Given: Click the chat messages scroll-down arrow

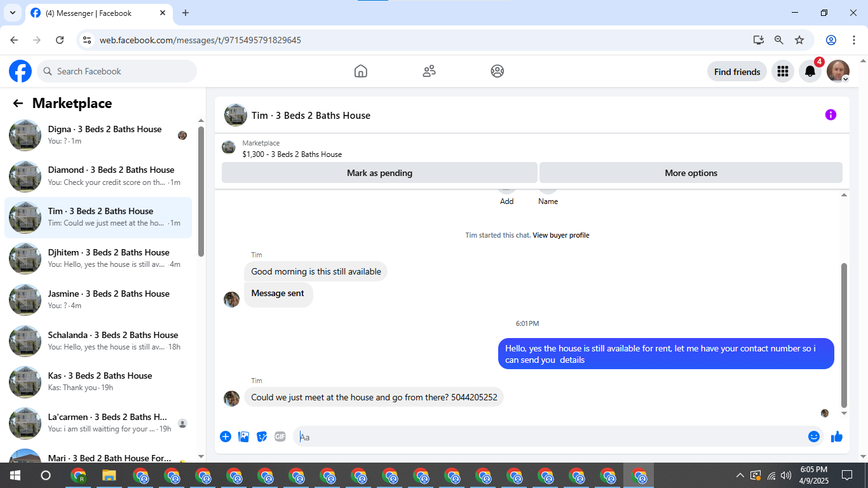Looking at the screenshot, I should (844, 413).
